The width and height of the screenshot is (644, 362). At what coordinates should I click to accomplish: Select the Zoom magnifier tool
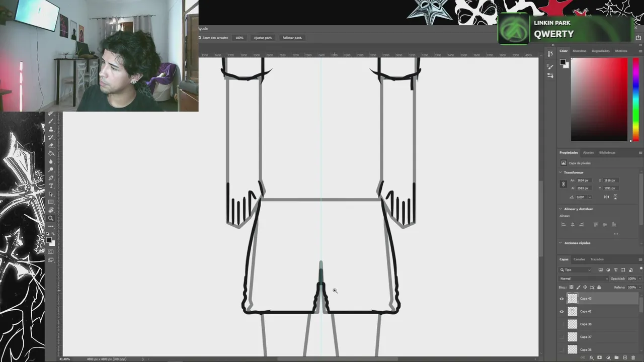(x=51, y=218)
